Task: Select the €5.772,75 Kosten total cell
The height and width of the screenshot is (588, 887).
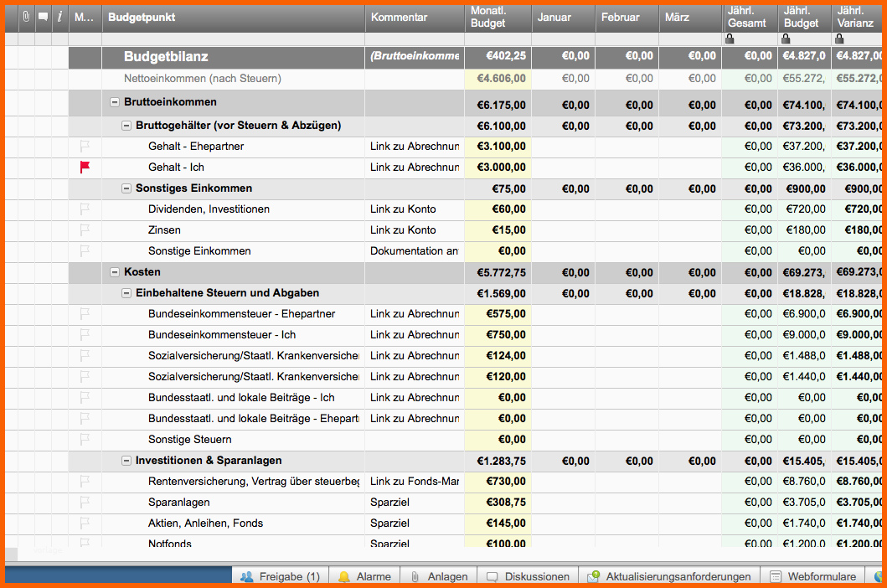Action: (x=498, y=273)
